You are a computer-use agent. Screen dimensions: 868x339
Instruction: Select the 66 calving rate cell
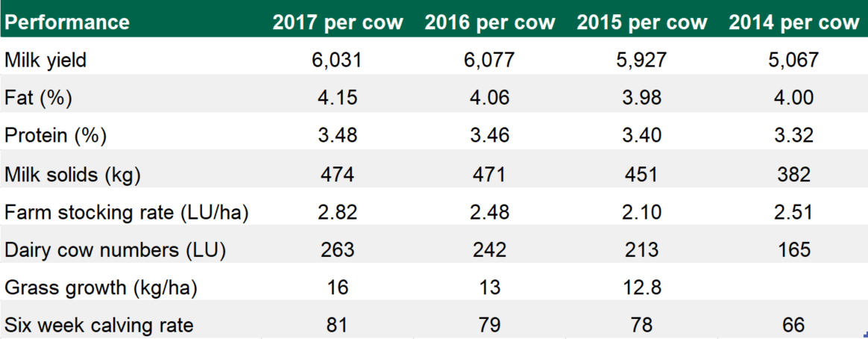click(793, 326)
